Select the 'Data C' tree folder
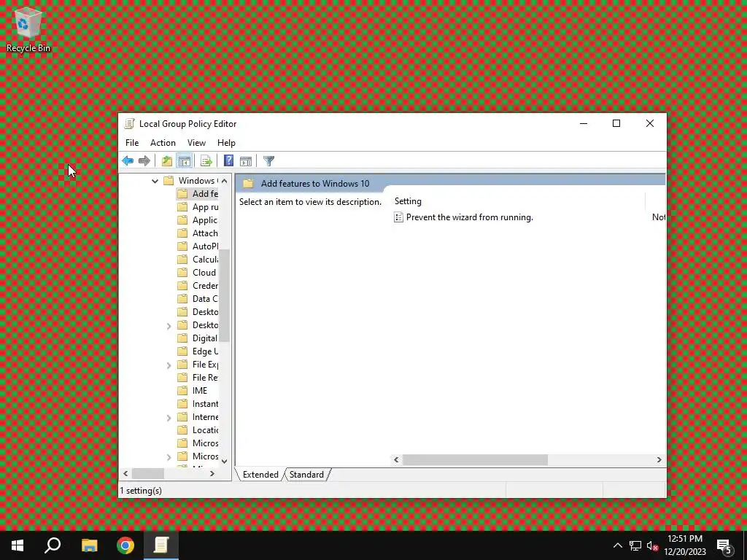Viewport: 747px width, 560px height. pyautogui.click(x=205, y=298)
